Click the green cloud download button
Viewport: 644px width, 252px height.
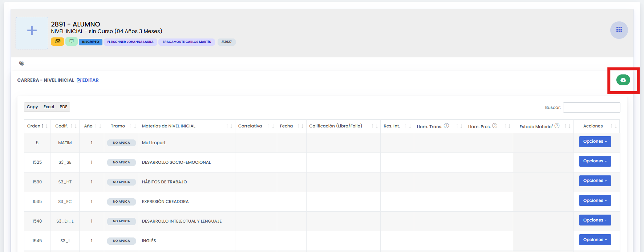coord(623,80)
